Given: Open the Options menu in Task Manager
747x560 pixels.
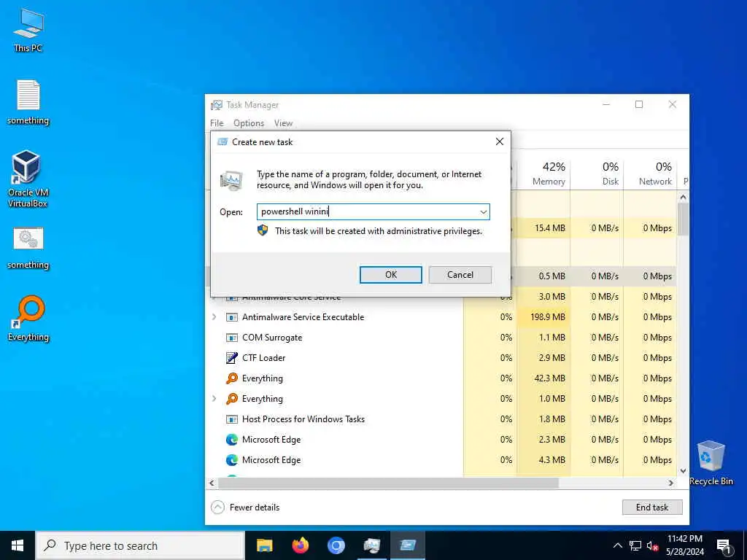Looking at the screenshot, I should [249, 123].
